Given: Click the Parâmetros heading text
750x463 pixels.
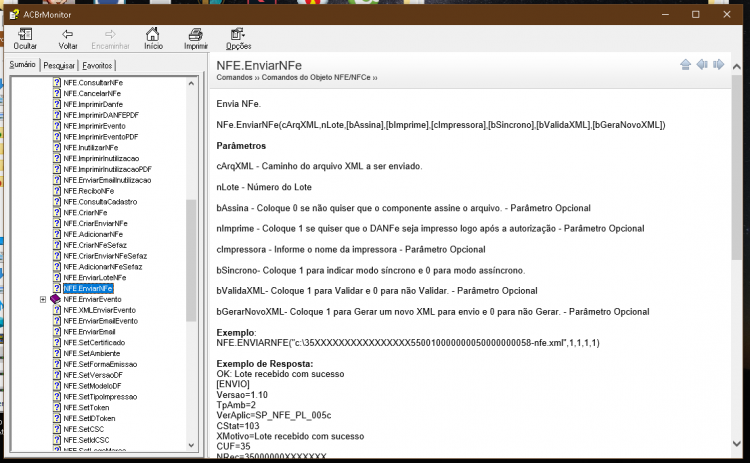Looking at the screenshot, I should tap(241, 146).
